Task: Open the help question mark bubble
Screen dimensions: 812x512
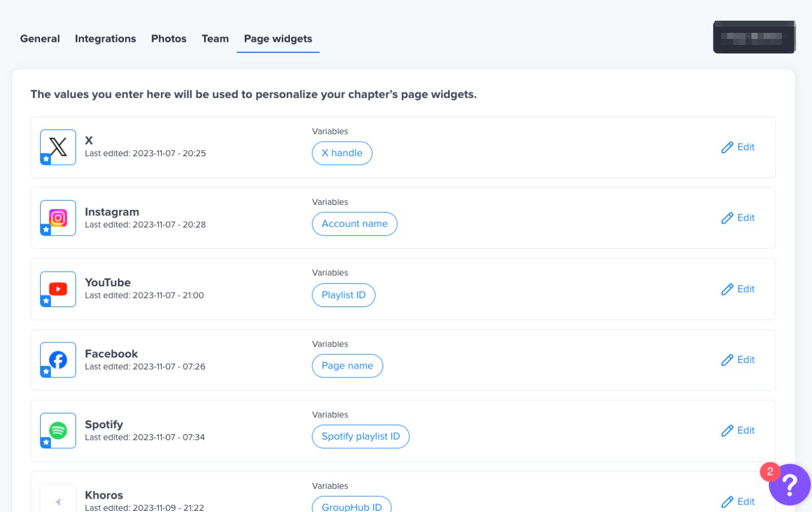Action: click(x=789, y=485)
